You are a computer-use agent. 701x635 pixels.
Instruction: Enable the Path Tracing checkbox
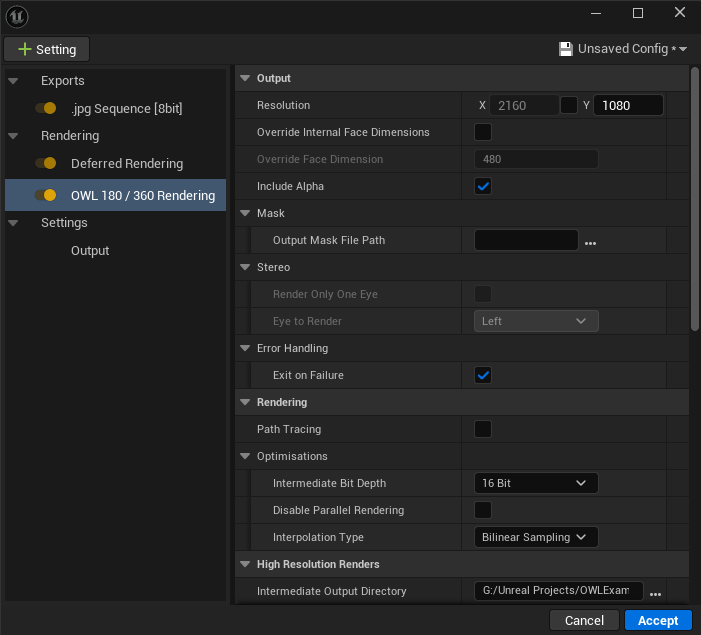coord(483,429)
